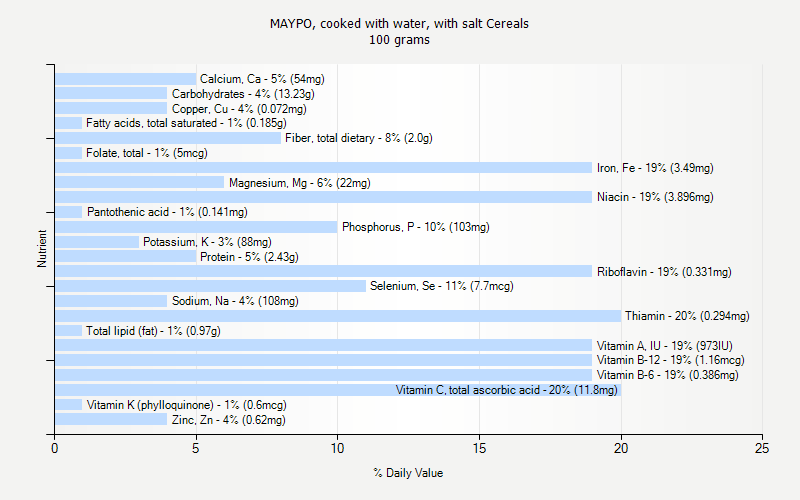This screenshot has width=800, height=500.
Task: Click the Vitamin A bar in the chart
Action: [x=323, y=345]
